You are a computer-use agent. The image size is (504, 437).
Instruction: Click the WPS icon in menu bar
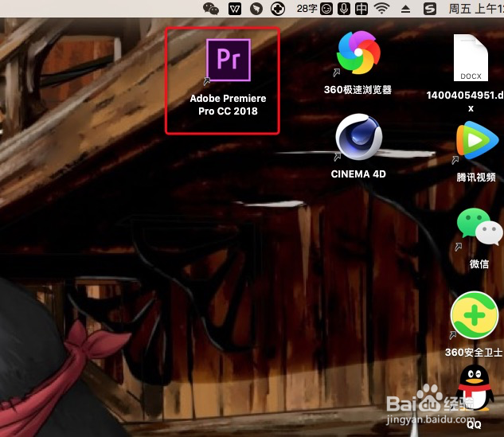[x=235, y=9]
